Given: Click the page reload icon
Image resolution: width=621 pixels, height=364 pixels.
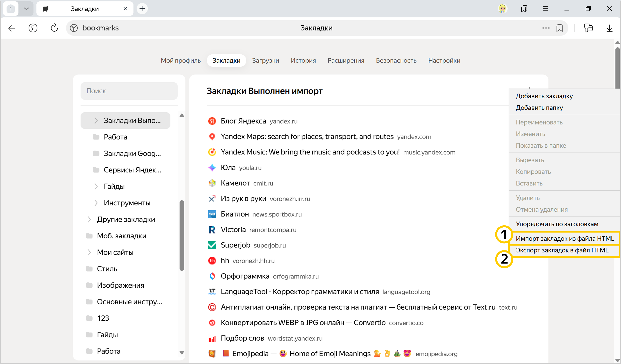Looking at the screenshot, I should pos(54,28).
